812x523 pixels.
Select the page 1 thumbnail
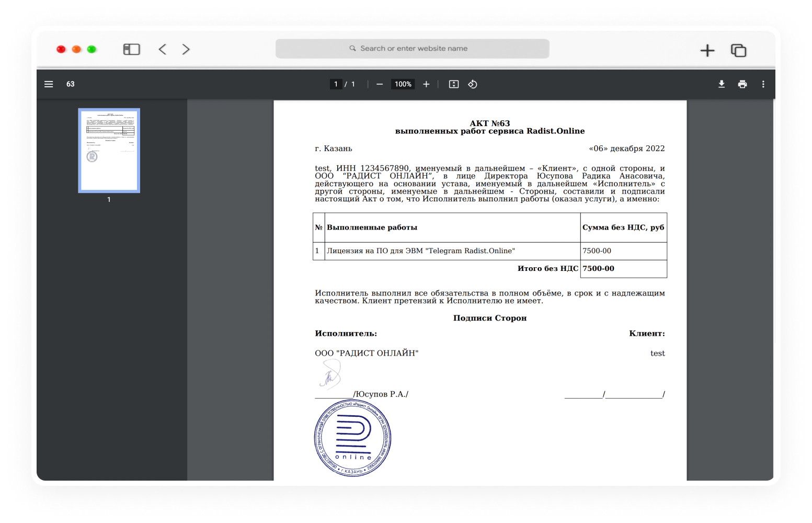point(109,151)
